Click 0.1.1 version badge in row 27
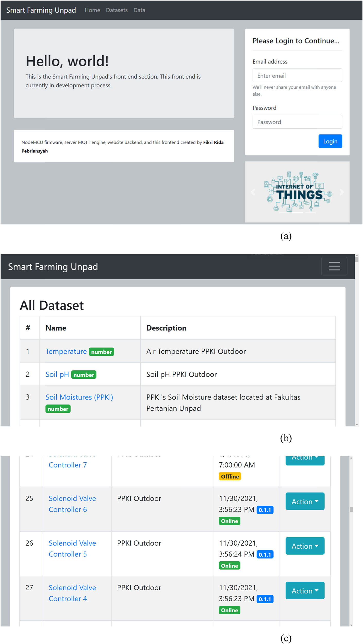363x644 pixels. pos(265,599)
